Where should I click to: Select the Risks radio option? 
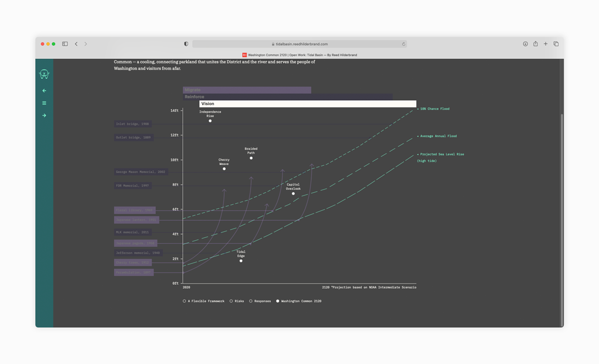click(x=231, y=301)
